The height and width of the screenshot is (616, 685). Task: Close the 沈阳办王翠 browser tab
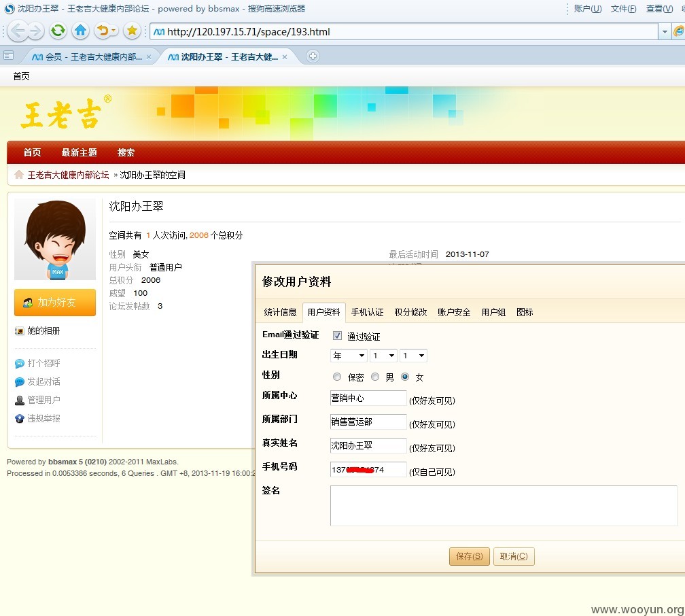pos(285,57)
